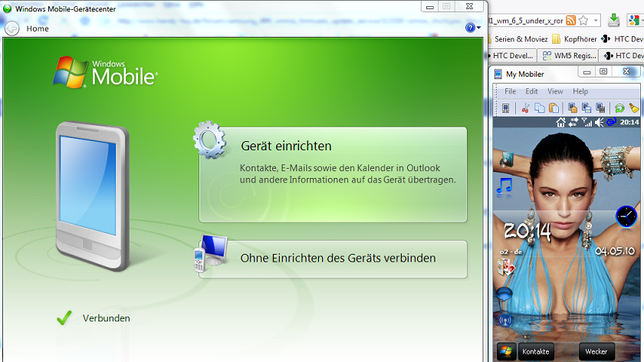Tap the playing cards icon on phone screen

pos(506,268)
